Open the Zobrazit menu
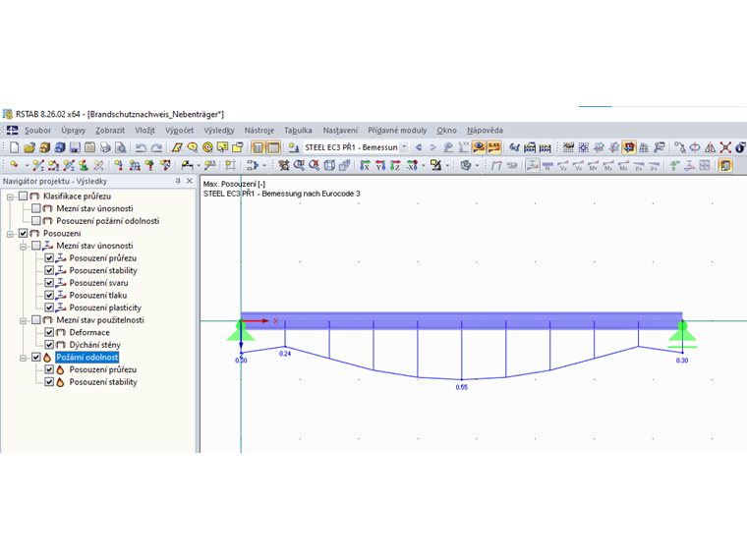747x560 pixels. (x=110, y=130)
